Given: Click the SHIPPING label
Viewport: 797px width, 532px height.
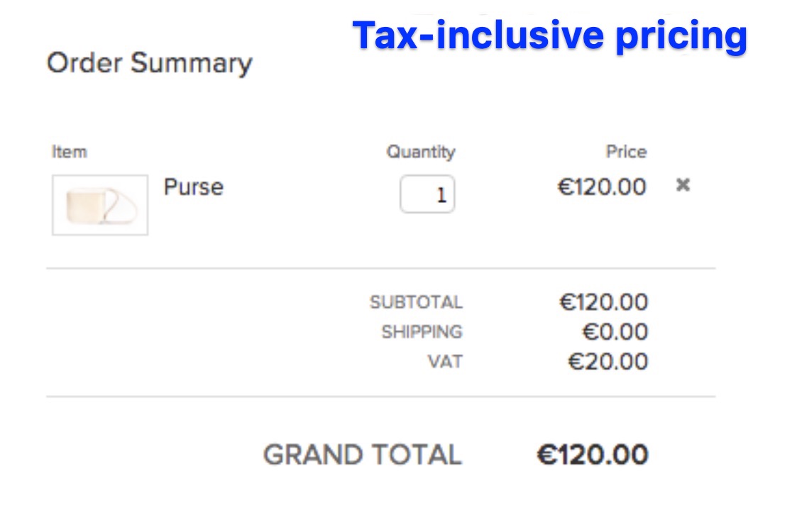Looking at the screenshot, I should pos(422,332).
